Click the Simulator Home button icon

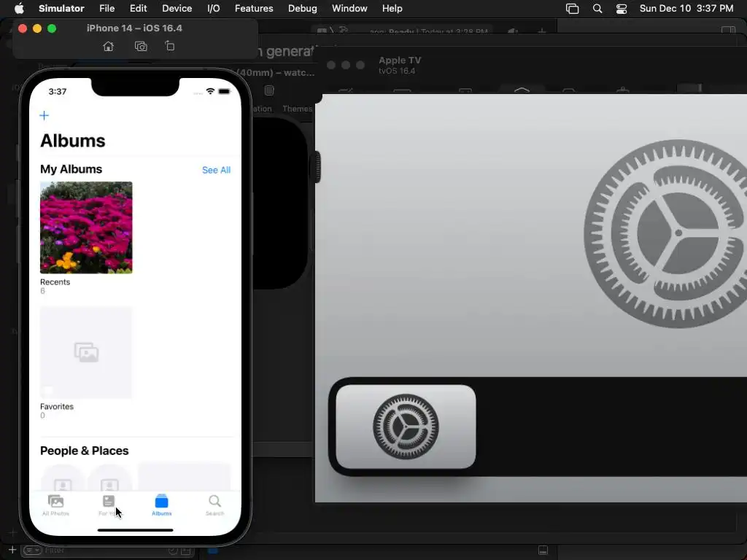[x=109, y=46]
